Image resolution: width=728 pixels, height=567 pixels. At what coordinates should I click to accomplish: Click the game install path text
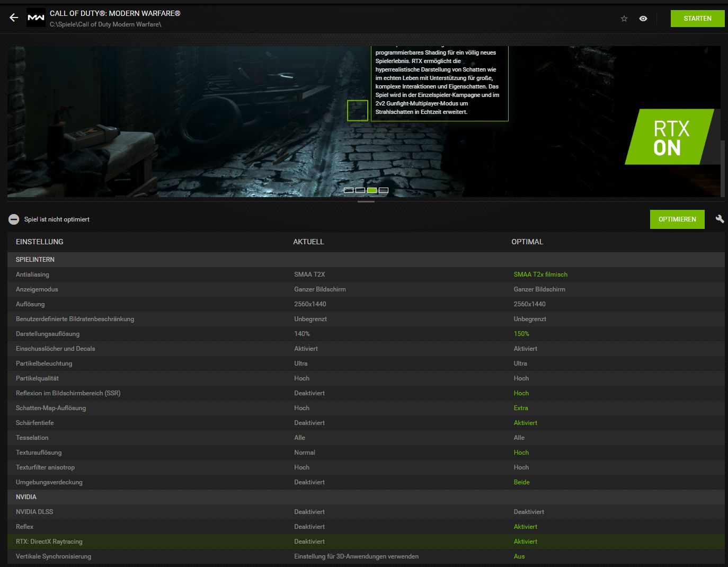click(x=105, y=24)
